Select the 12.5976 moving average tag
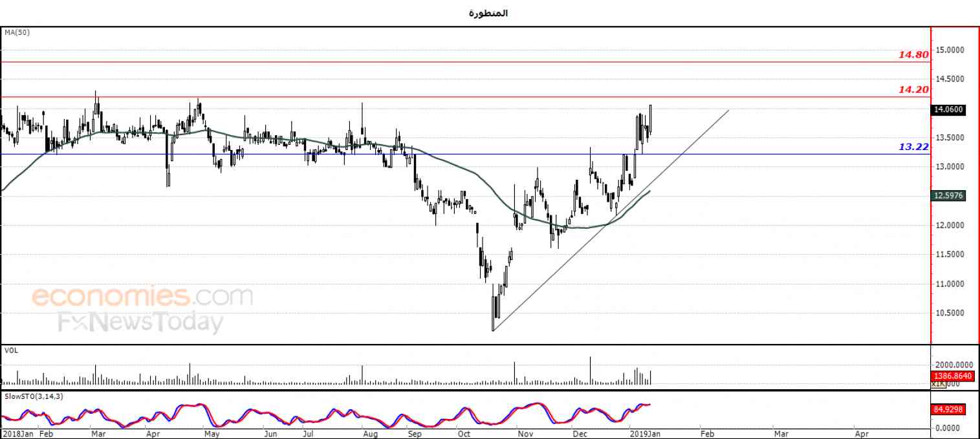Image resolution: width=980 pixels, height=439 pixels. point(948,196)
